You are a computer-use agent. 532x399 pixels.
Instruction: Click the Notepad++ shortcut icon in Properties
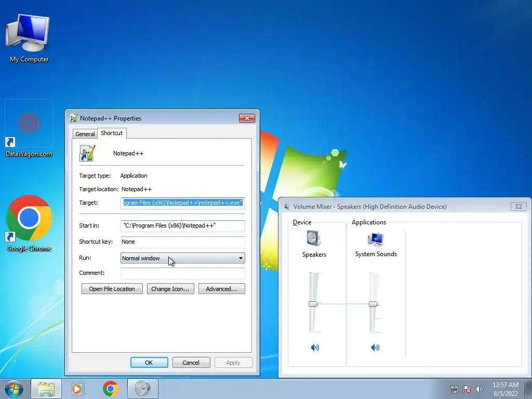87,153
